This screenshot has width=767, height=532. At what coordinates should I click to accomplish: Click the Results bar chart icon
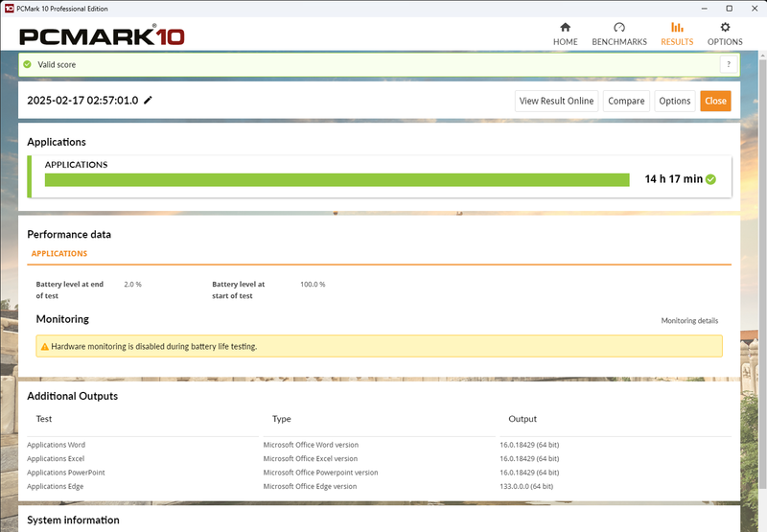(677, 27)
